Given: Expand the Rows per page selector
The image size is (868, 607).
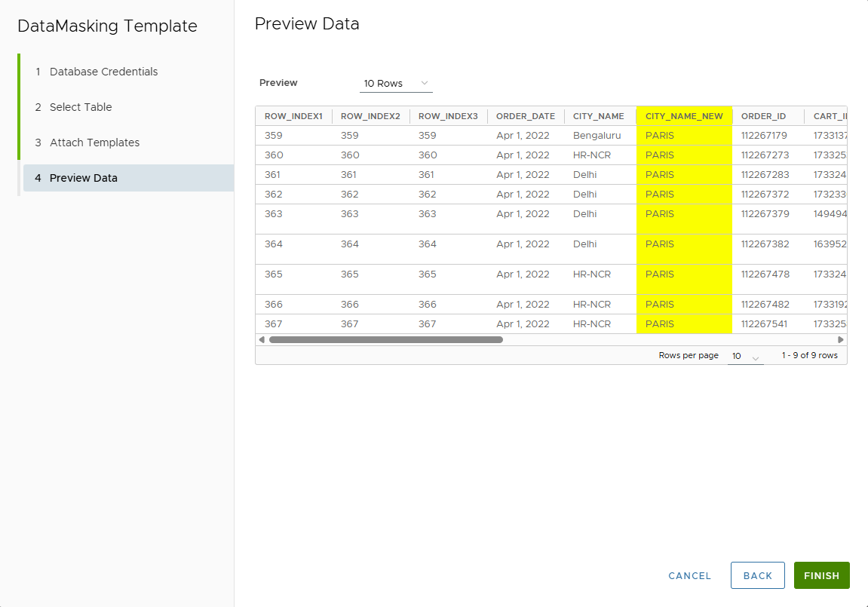Looking at the screenshot, I should point(745,356).
